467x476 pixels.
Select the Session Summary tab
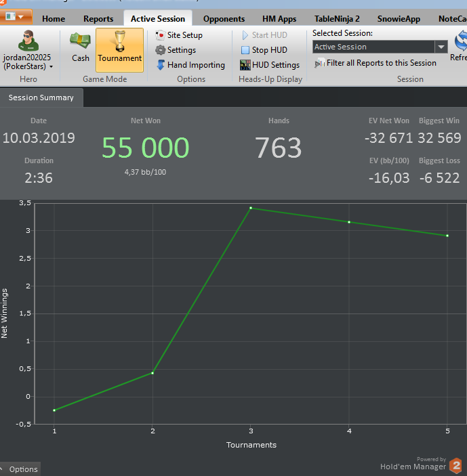(x=41, y=98)
